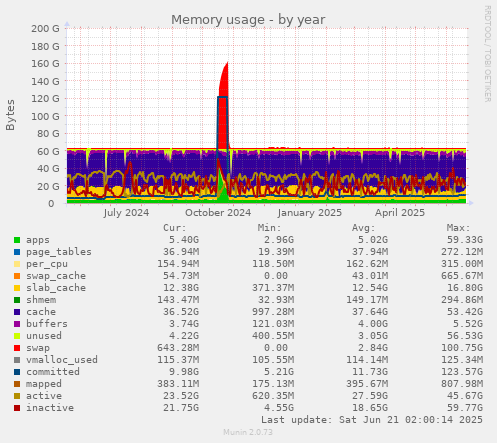
Task: Click the purple buffers legend swatch
Action: [x=17, y=324]
